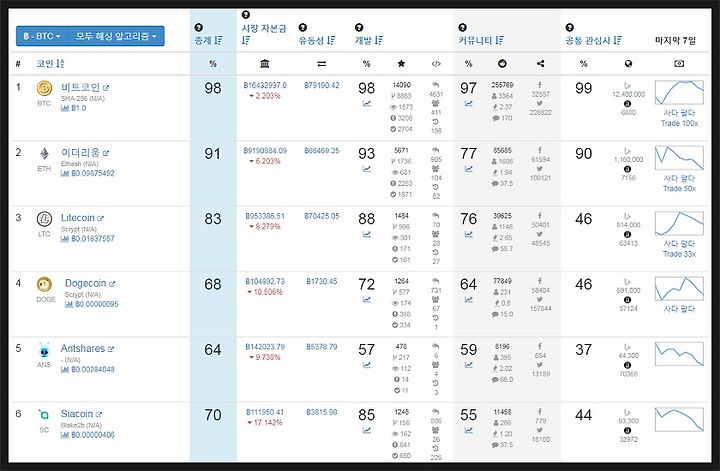Image resolution: width=720 pixels, height=471 pixels.
Task: Open Siacoin 7-day sparkline chart
Action: (x=679, y=419)
